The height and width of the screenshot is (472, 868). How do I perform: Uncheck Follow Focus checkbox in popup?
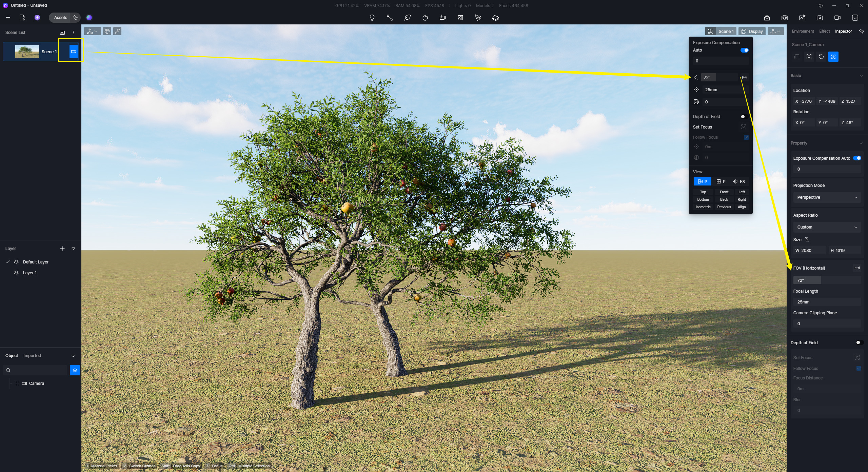[x=746, y=137]
